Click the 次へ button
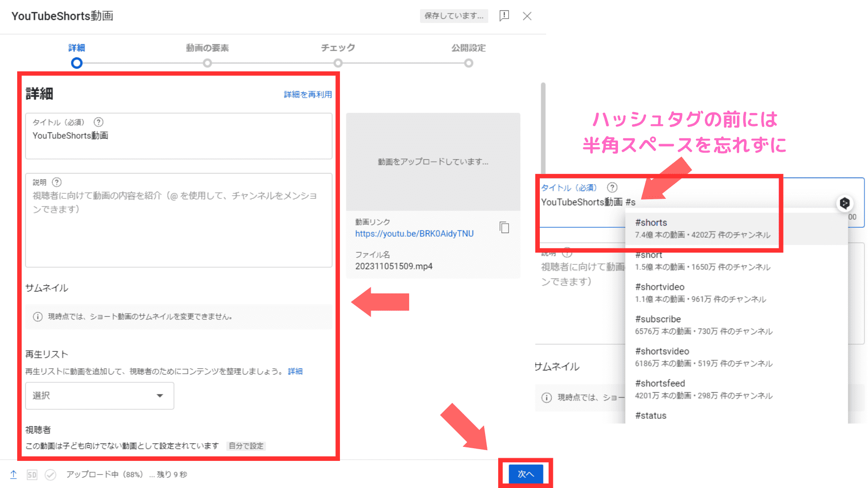 point(526,474)
